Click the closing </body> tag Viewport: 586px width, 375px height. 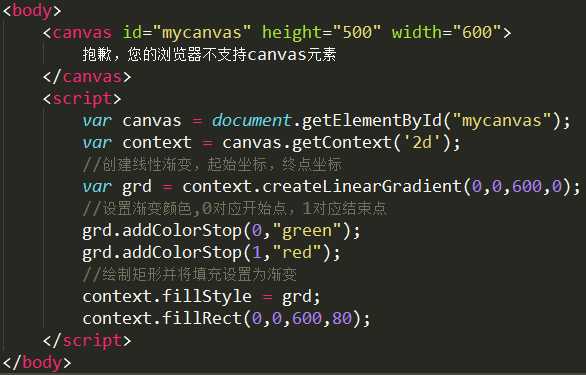37,363
